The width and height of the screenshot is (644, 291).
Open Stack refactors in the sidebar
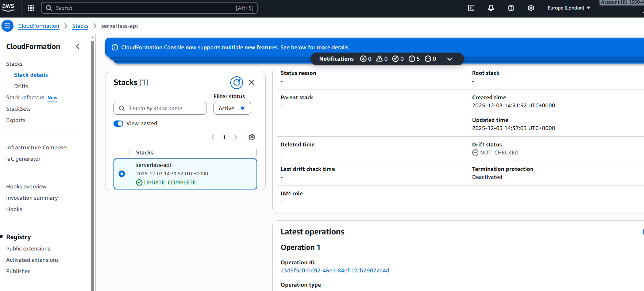pyautogui.click(x=25, y=97)
